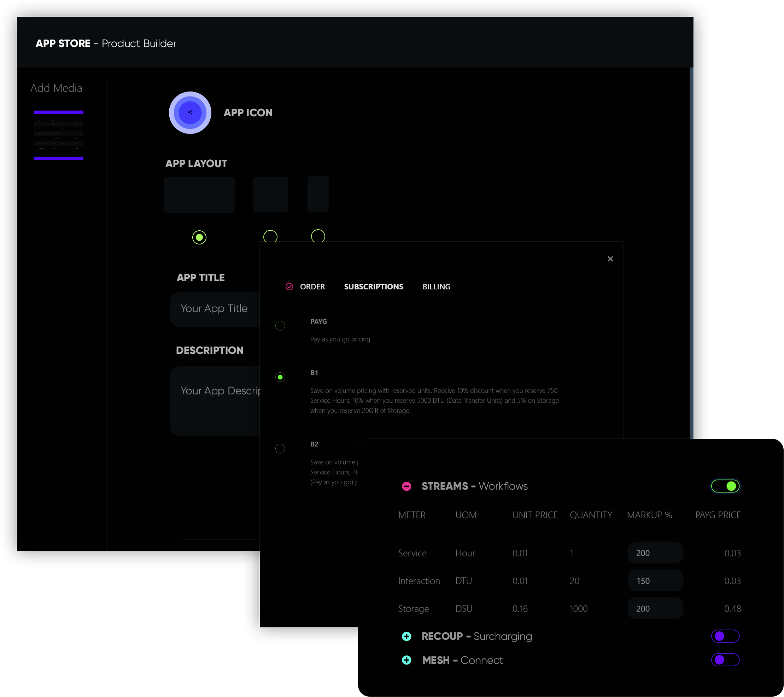Click the pink checkmark icon beside ORDER

(x=289, y=287)
